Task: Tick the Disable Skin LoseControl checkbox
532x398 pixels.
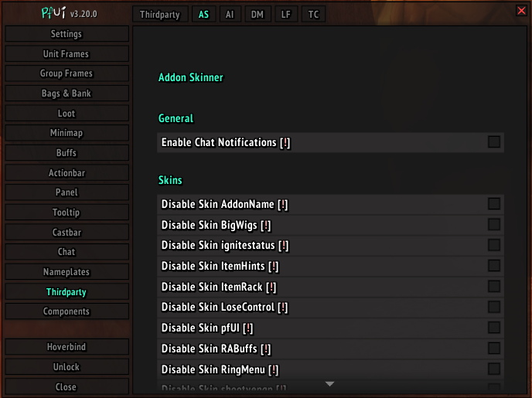Action: point(494,307)
